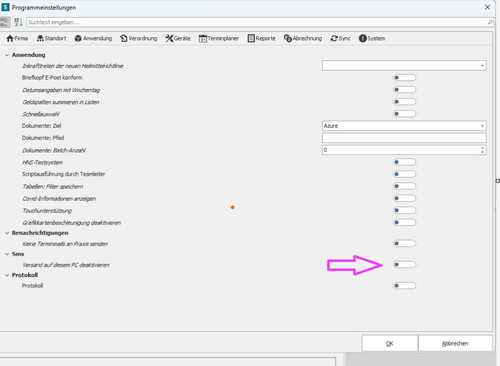Collapse the Sms section

tap(7, 254)
